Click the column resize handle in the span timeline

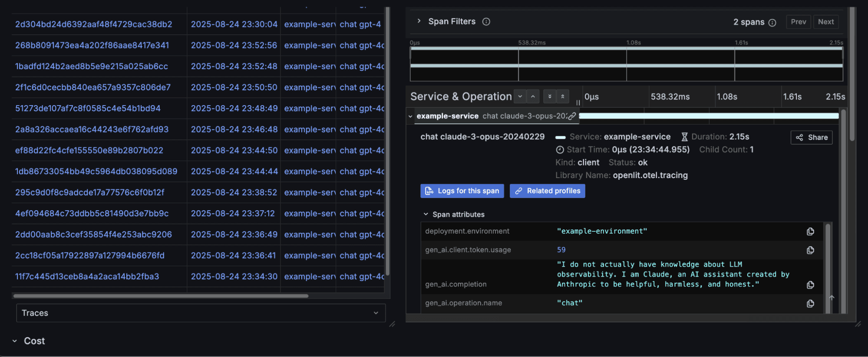coord(578,103)
